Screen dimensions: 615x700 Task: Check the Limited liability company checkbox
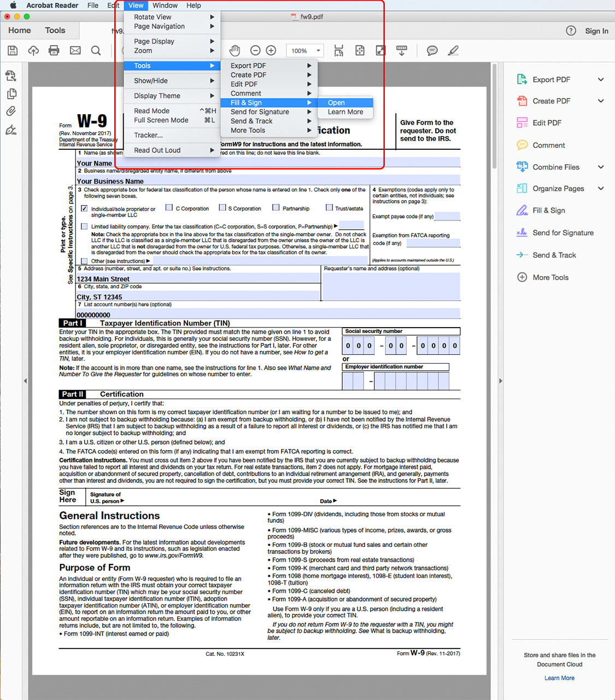point(84,226)
